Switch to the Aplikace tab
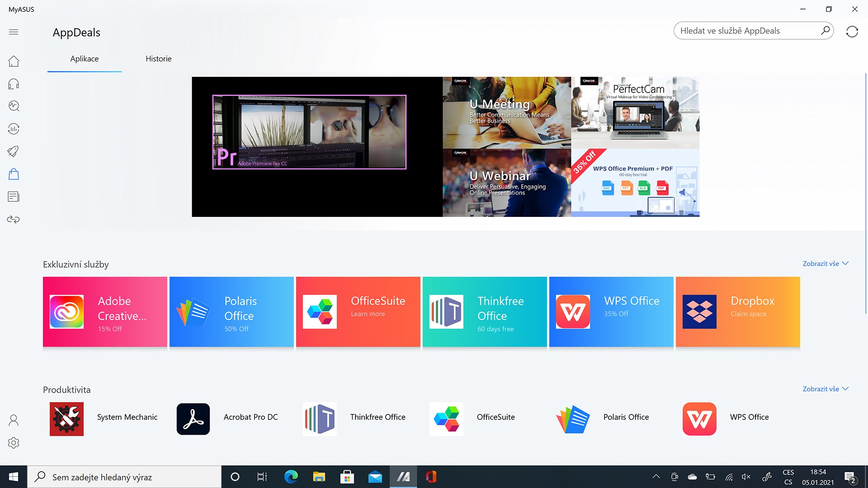 click(x=85, y=59)
